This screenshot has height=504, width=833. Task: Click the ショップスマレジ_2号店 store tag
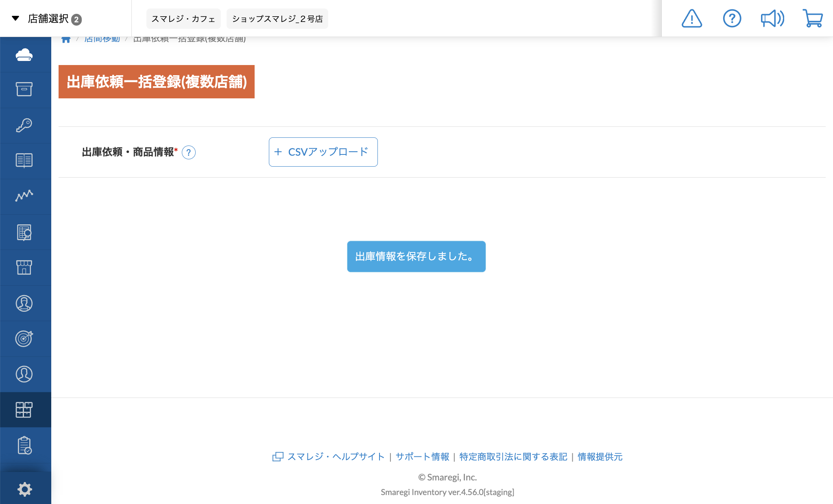tap(277, 19)
